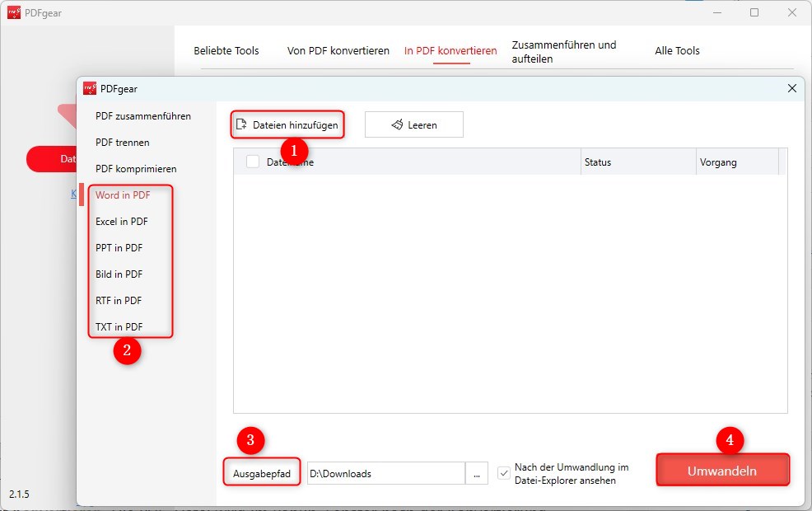Click the Dateien hinzufügen file icon
Image resolution: width=812 pixels, height=511 pixels.
point(242,124)
